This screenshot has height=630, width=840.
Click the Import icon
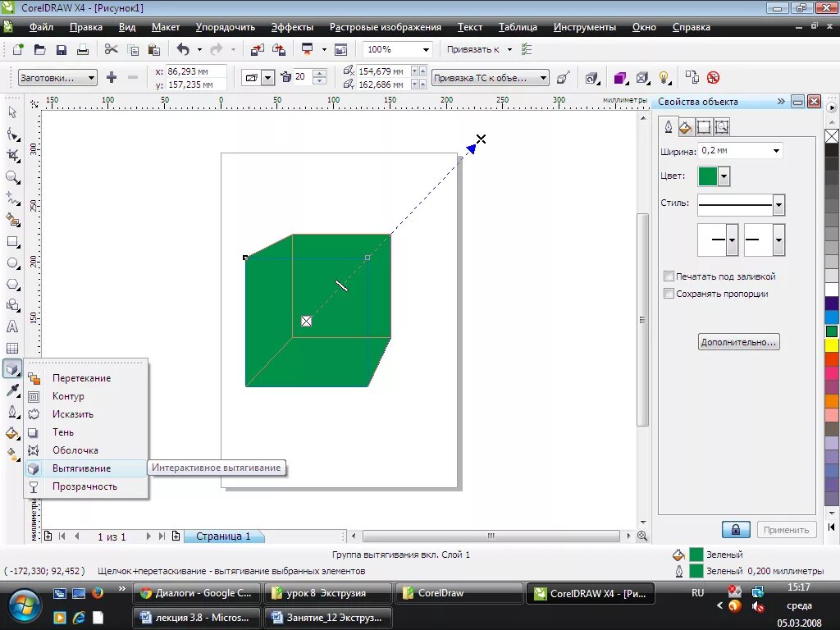click(x=257, y=50)
